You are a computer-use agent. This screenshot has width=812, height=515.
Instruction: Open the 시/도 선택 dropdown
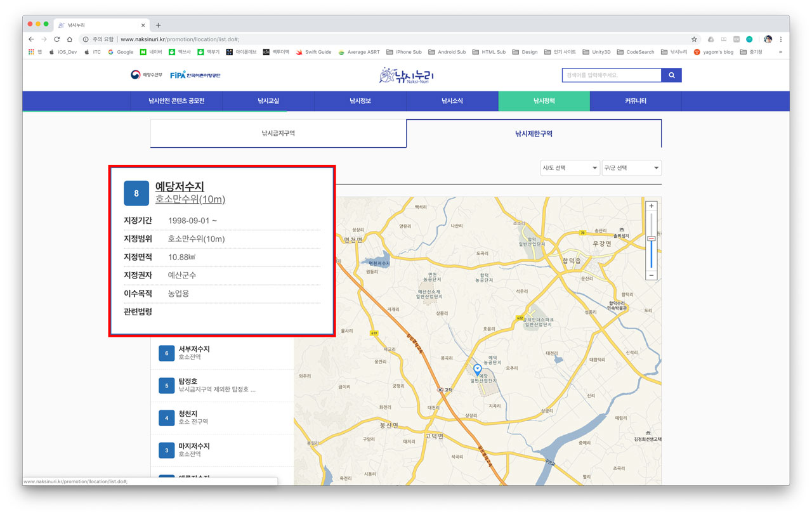coord(569,167)
